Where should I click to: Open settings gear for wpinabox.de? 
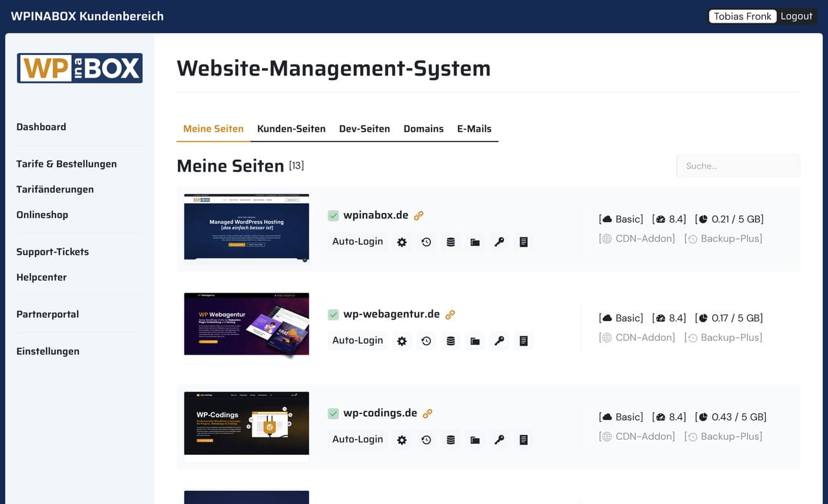coord(402,241)
